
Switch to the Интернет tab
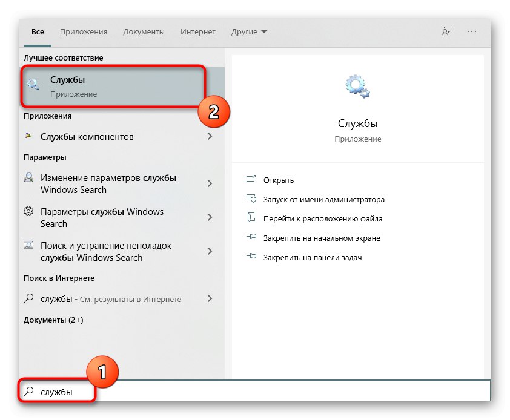[x=197, y=31]
